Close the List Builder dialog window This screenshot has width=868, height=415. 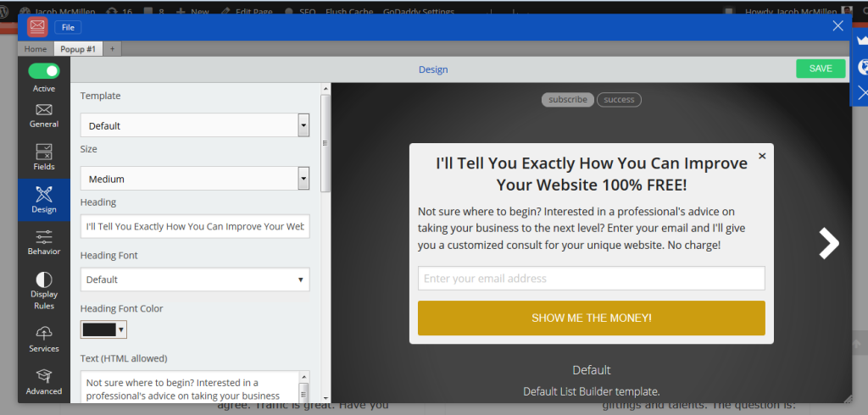point(838,25)
